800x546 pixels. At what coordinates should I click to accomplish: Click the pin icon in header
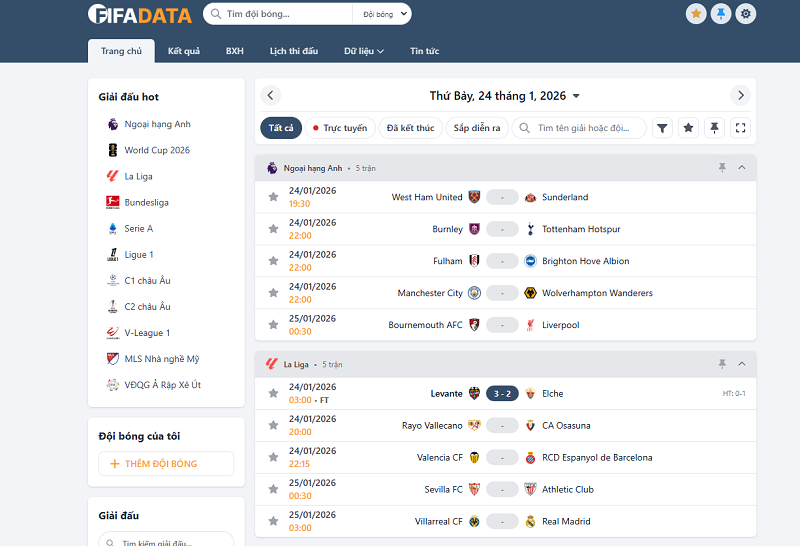[x=721, y=14]
